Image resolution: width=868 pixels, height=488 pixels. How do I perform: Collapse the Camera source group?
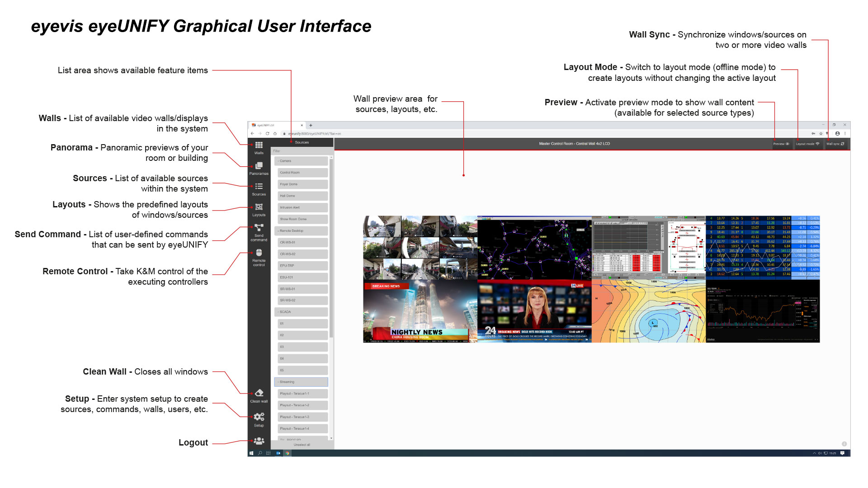[301, 161]
